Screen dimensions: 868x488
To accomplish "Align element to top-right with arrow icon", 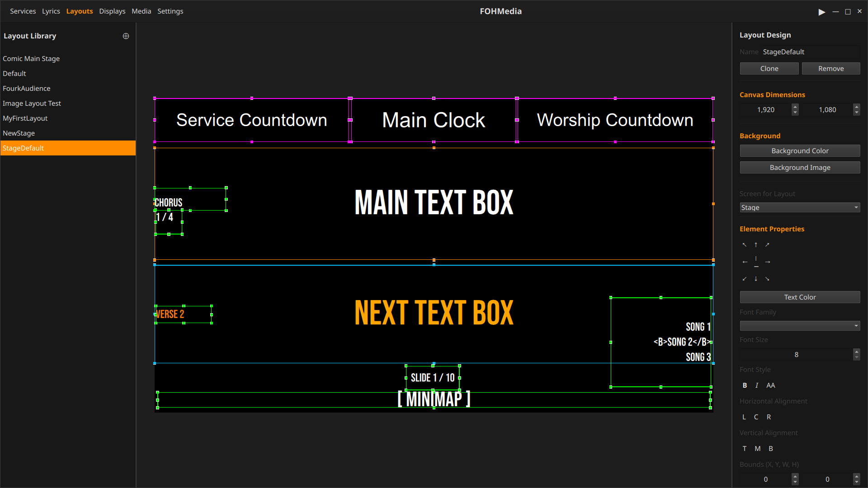I will [x=767, y=245].
